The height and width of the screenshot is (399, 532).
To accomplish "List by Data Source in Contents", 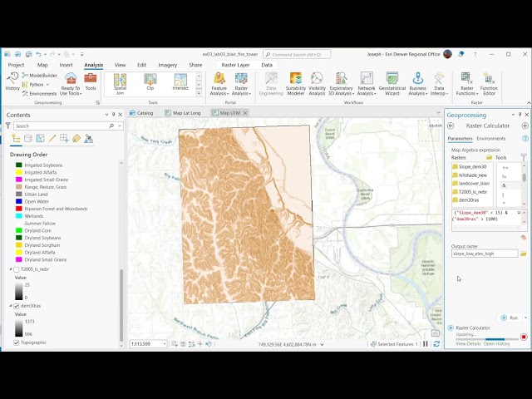I will point(28,139).
